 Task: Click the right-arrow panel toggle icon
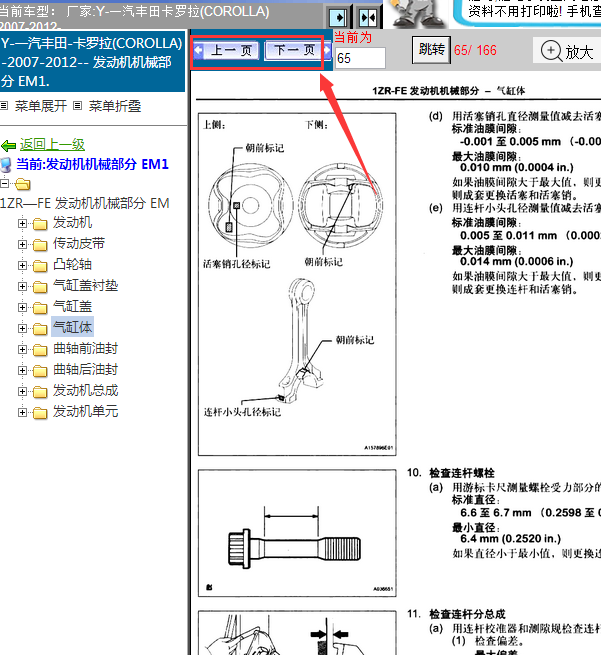[338, 18]
